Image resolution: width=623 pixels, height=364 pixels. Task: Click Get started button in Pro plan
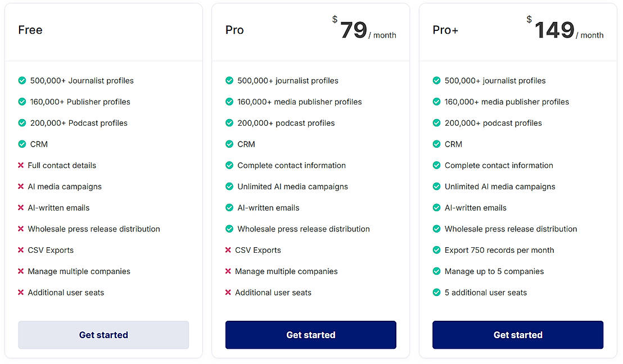(x=310, y=335)
